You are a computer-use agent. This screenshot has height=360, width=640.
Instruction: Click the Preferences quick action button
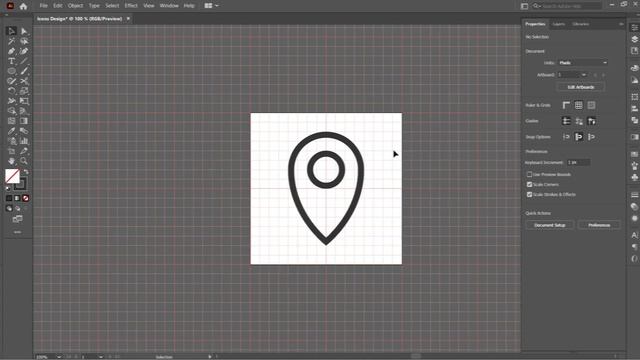[599, 225]
